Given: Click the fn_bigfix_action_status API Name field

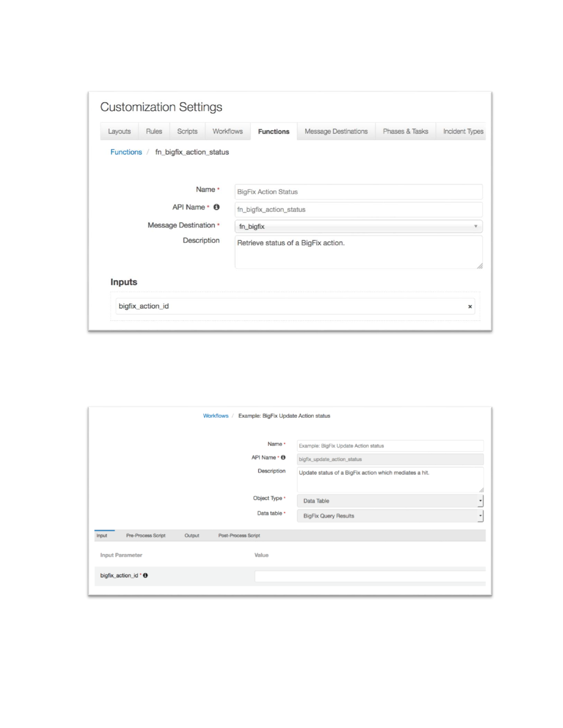Looking at the screenshot, I should (358, 210).
